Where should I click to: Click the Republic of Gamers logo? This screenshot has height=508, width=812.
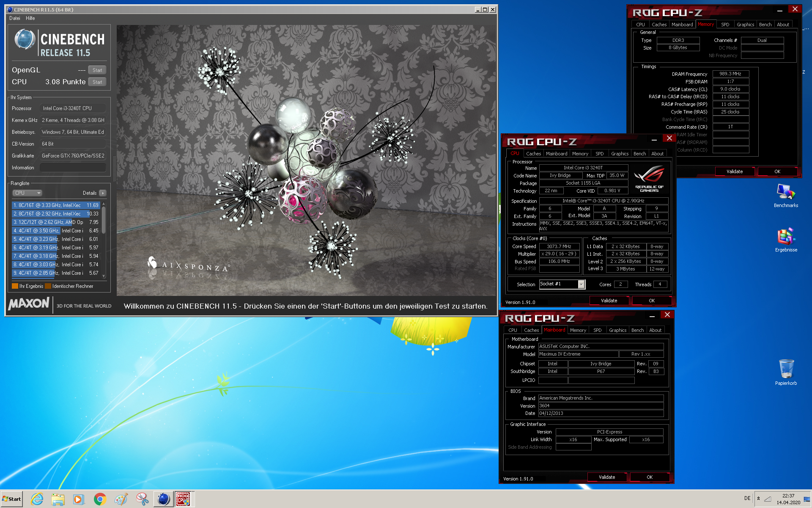[x=649, y=179]
